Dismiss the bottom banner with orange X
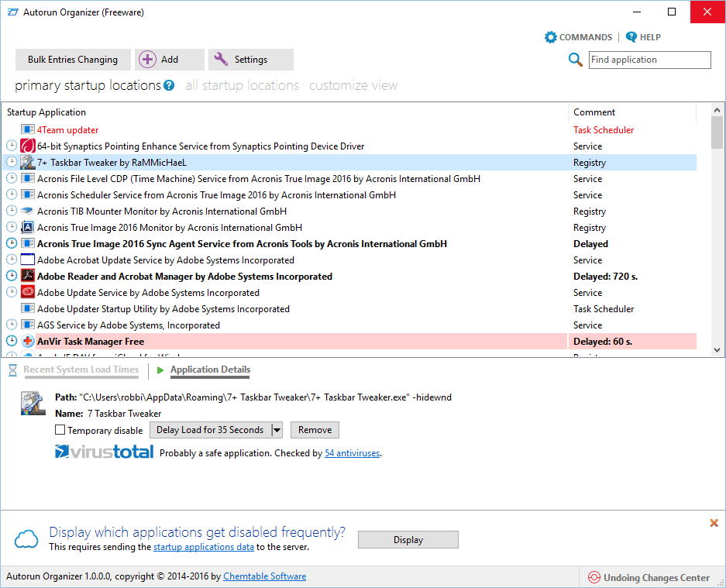This screenshot has width=726, height=588. click(x=714, y=523)
